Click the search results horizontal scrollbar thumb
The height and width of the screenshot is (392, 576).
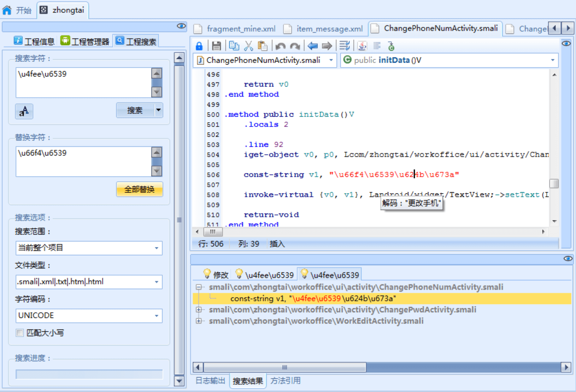point(285,367)
